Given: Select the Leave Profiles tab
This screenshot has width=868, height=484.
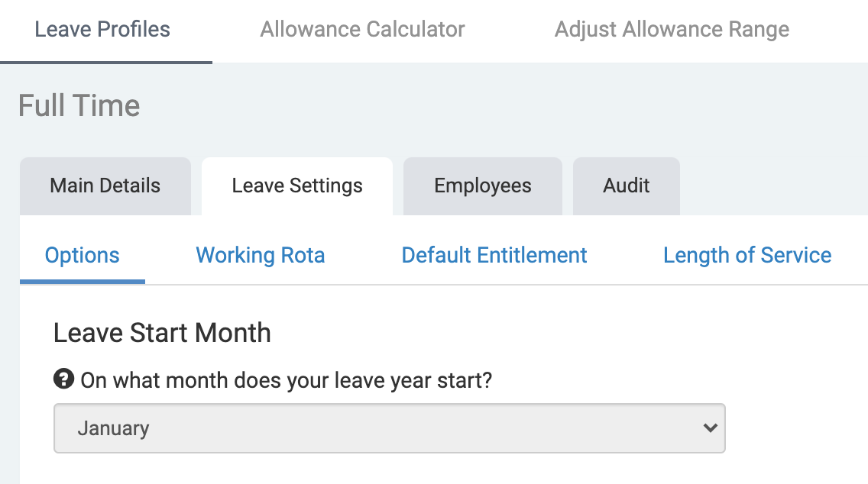Looking at the screenshot, I should click(x=102, y=29).
